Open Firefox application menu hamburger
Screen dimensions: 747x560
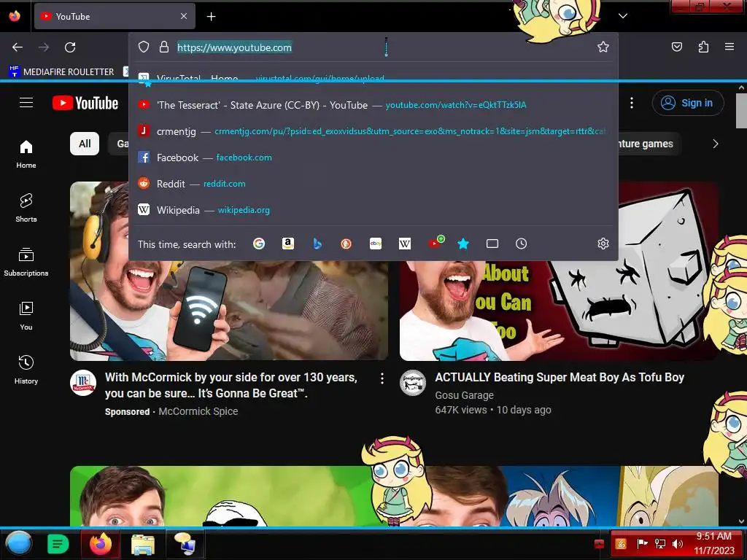pos(729,47)
